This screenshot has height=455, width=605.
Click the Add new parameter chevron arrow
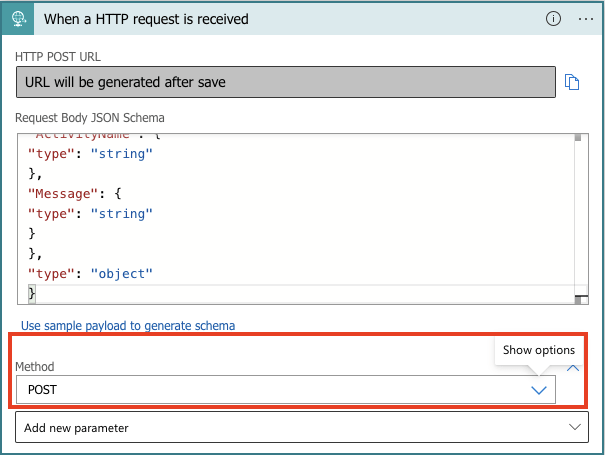[574, 427]
